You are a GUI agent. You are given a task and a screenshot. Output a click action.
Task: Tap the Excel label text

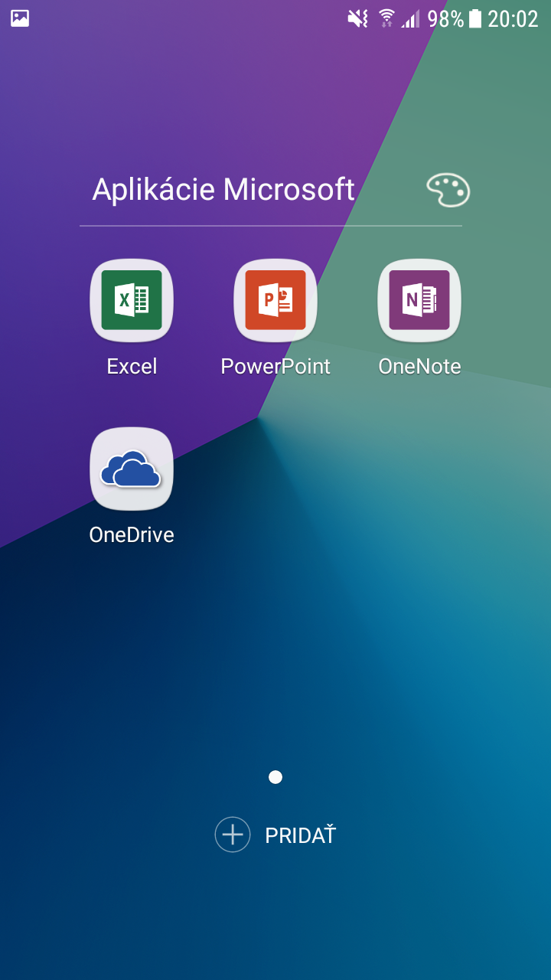tap(132, 367)
